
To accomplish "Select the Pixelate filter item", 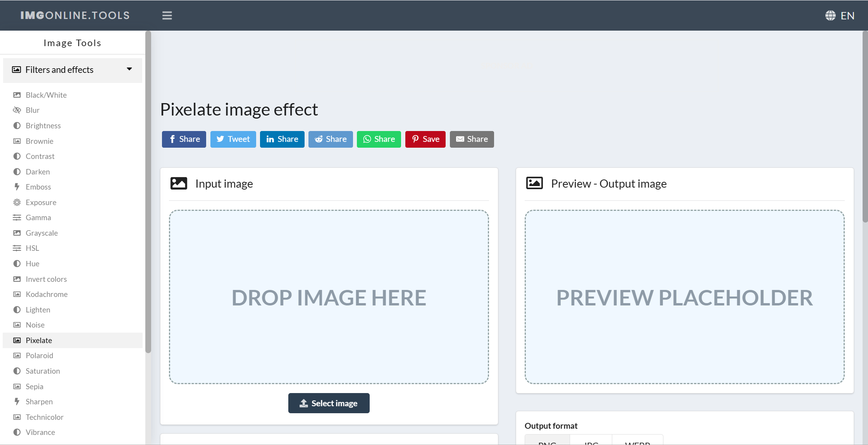I will 39,340.
